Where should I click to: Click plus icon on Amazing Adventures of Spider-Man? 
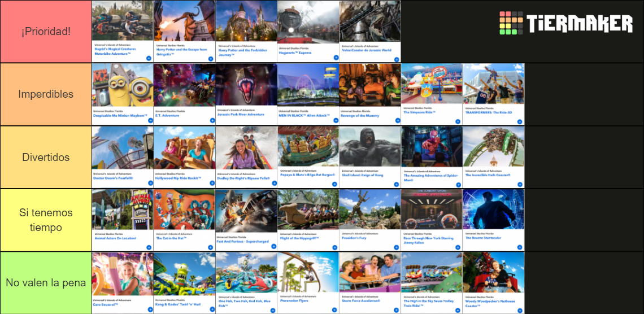pos(458,185)
